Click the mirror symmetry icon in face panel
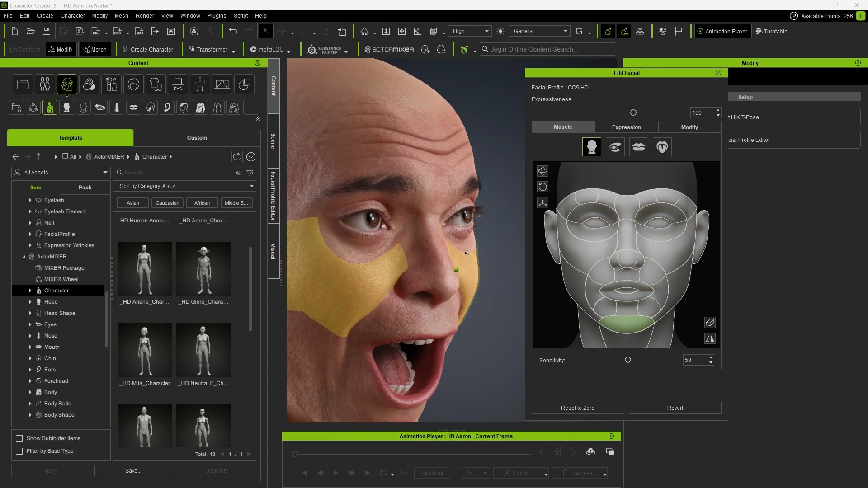The image size is (868, 488). pos(710,338)
